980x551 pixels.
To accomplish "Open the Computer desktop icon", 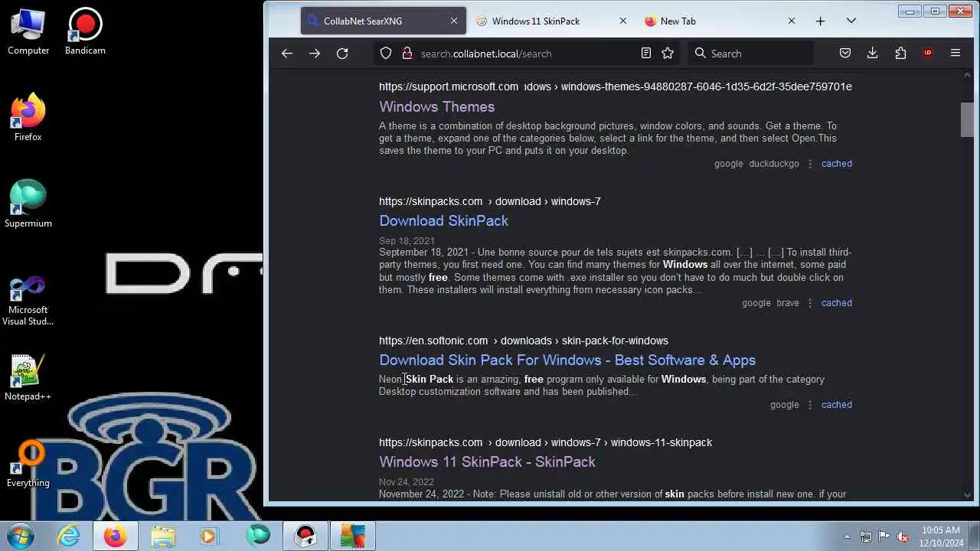I will coord(28,32).
